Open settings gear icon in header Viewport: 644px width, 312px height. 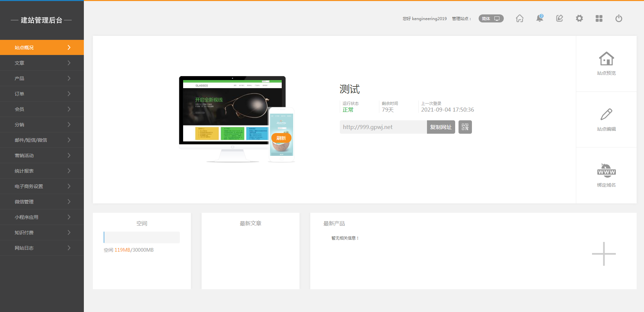579,18
